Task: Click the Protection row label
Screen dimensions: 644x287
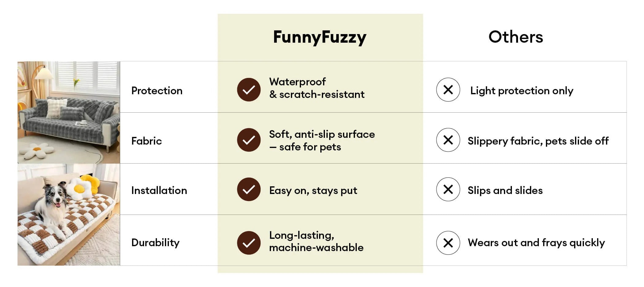Action: [157, 91]
